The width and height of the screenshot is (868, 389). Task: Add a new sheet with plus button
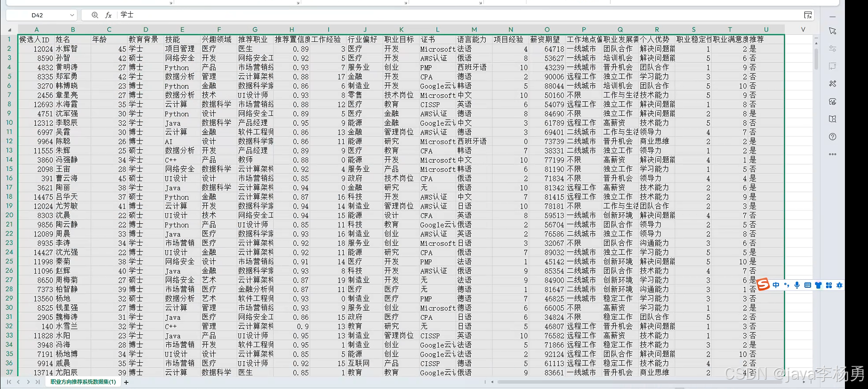(126, 382)
